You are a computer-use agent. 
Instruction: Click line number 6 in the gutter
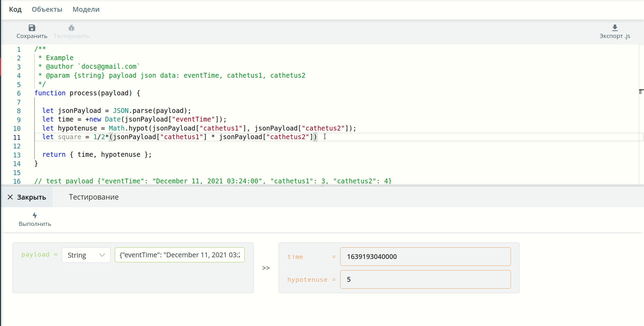pyautogui.click(x=19, y=93)
